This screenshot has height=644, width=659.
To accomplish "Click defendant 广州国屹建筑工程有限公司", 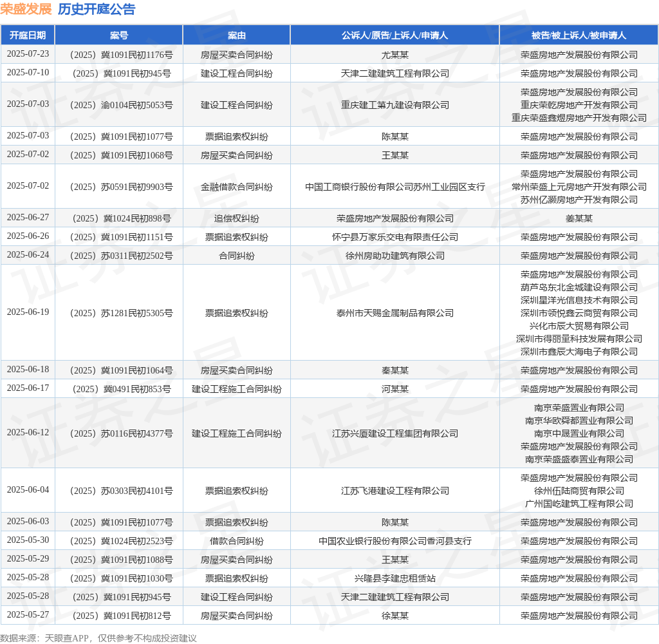I will tap(579, 504).
